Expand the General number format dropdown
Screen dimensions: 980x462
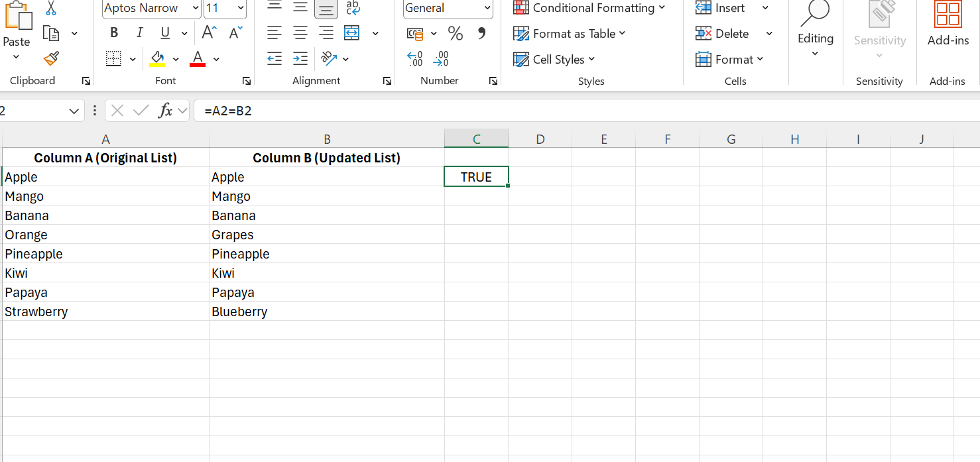tap(488, 9)
